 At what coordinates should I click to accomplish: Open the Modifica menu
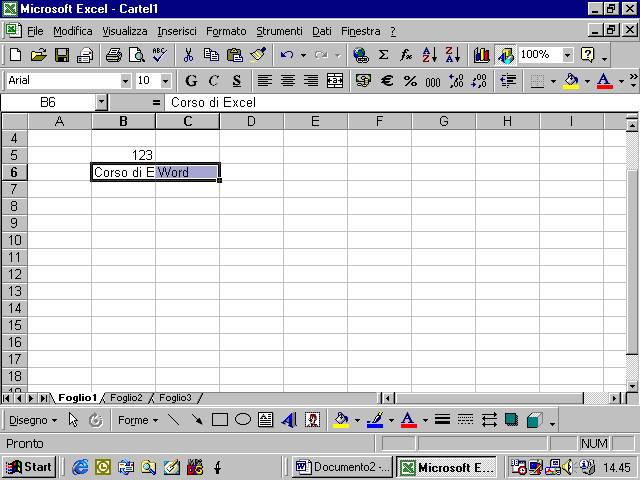tap(73, 31)
